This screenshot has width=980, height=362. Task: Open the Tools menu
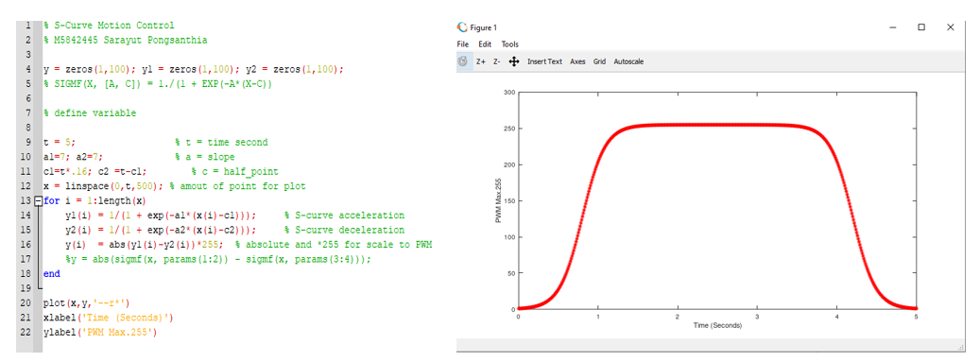[510, 44]
